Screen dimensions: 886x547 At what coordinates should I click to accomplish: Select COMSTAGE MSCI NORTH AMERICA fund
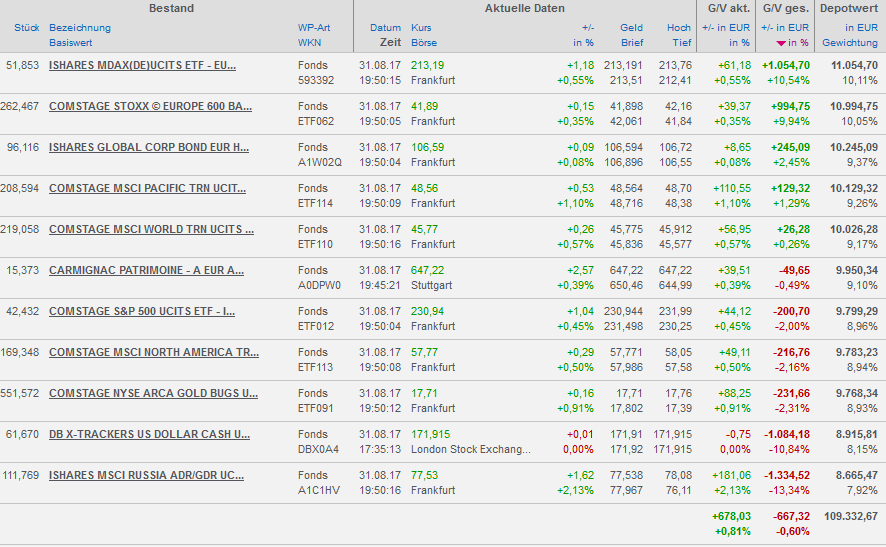click(x=153, y=352)
